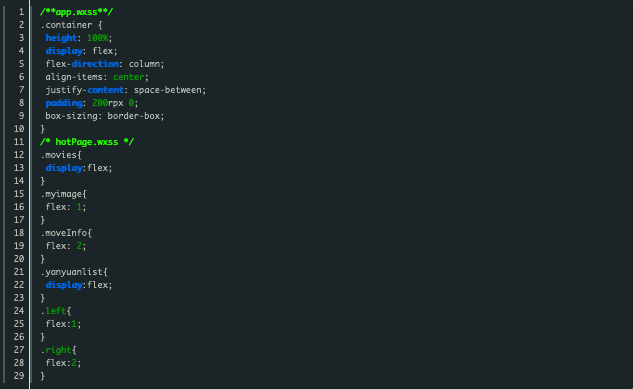Click the /**app.wxss**/ comment
The height and width of the screenshot is (390, 633).
click(76, 12)
